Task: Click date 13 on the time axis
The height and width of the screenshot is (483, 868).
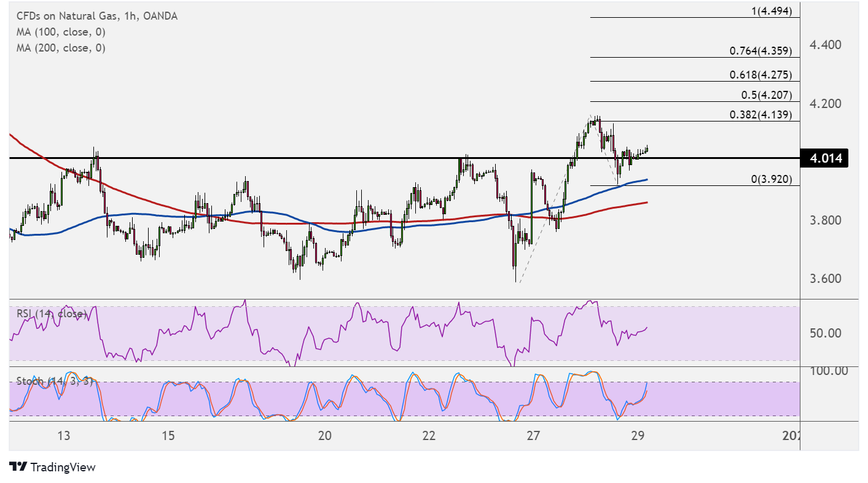Action: pos(64,436)
